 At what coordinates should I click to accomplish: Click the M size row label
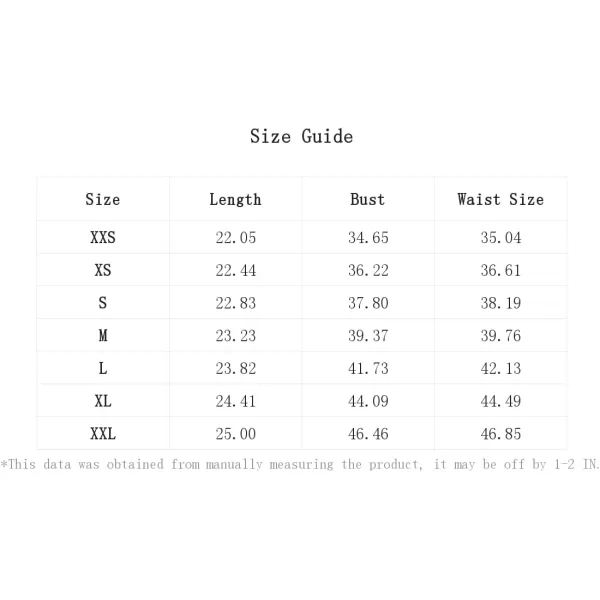(x=103, y=336)
